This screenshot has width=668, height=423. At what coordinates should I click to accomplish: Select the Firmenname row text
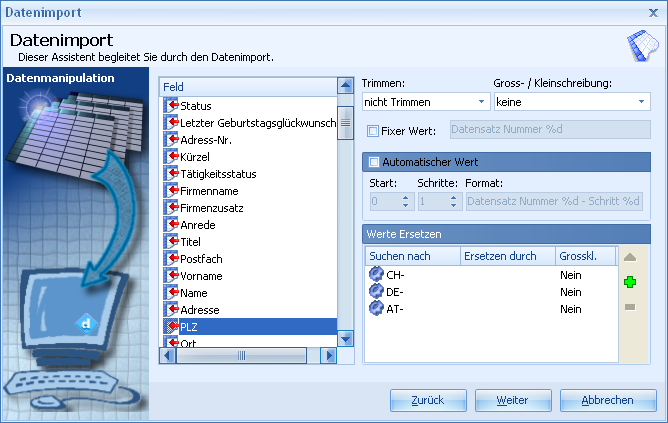click(209, 191)
